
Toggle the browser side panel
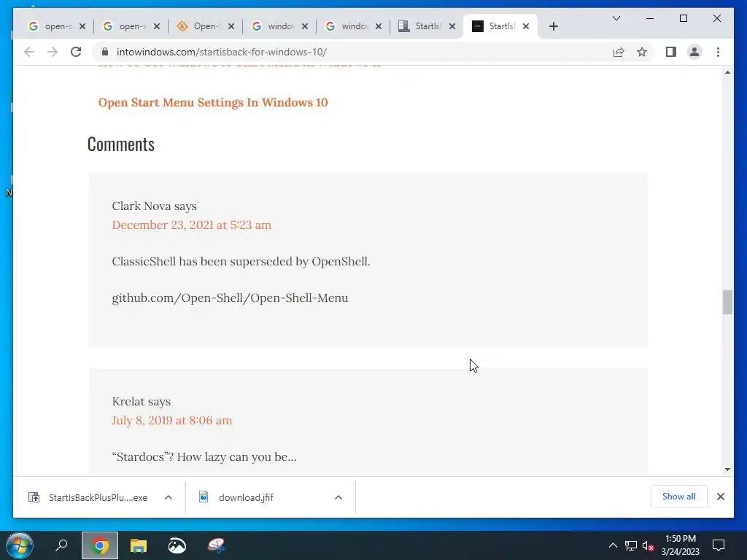pos(671,52)
